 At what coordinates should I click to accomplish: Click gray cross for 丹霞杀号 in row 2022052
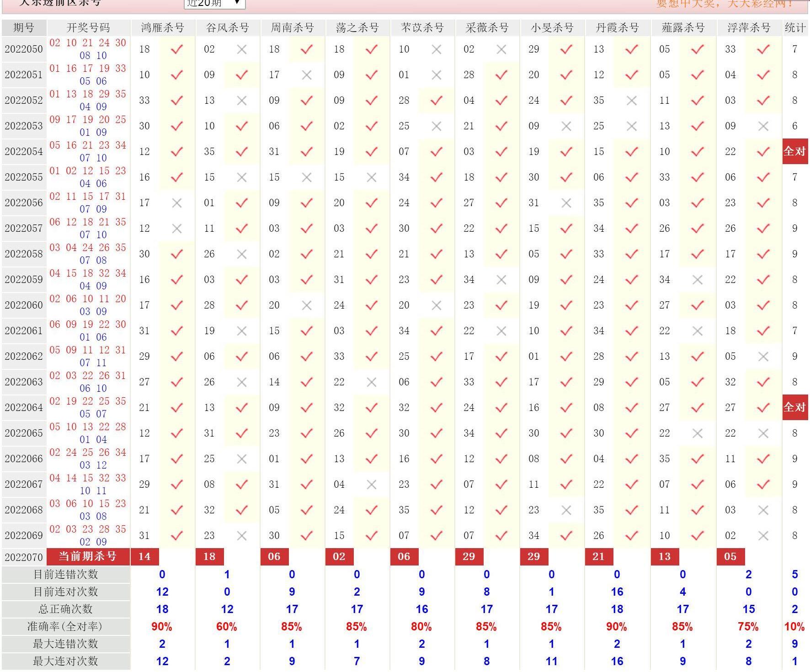click(x=631, y=101)
